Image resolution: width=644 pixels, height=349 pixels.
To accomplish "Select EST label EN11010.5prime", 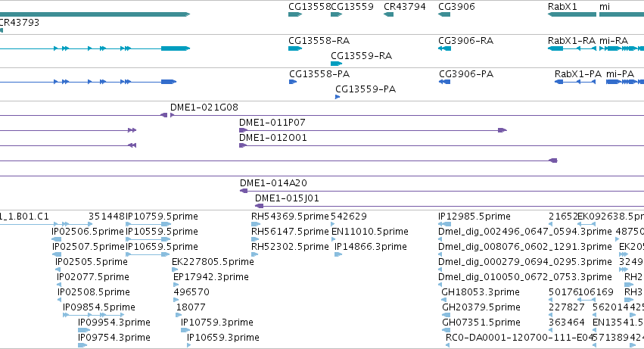I will pyautogui.click(x=369, y=232).
